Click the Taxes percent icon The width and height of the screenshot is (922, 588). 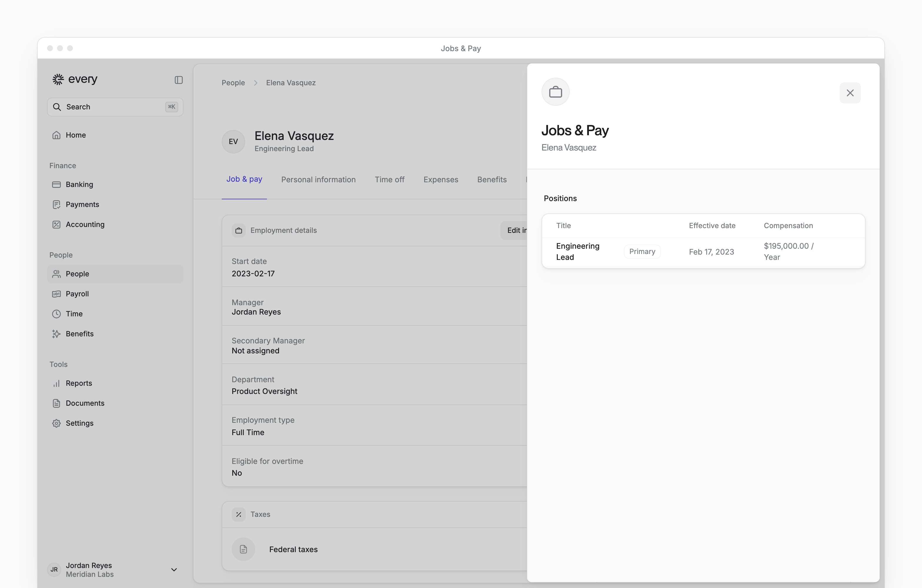click(x=238, y=514)
